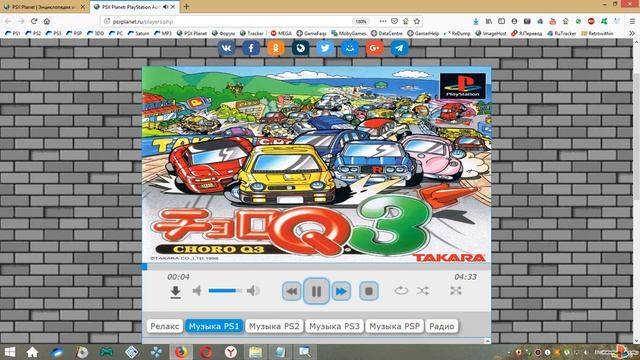Open the RuTracker bookmark
Image resolution: width=640 pixels, height=360 pixels.
(x=562, y=33)
